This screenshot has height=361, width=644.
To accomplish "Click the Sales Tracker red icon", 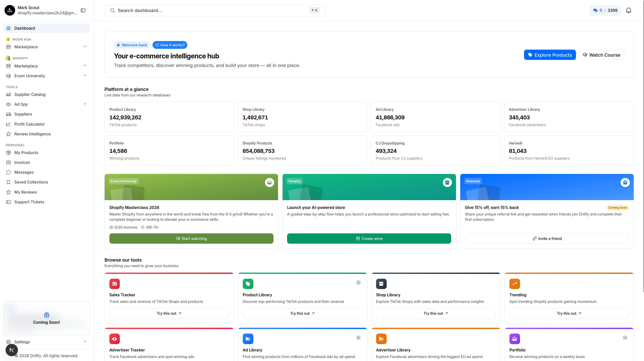I will point(114,284).
